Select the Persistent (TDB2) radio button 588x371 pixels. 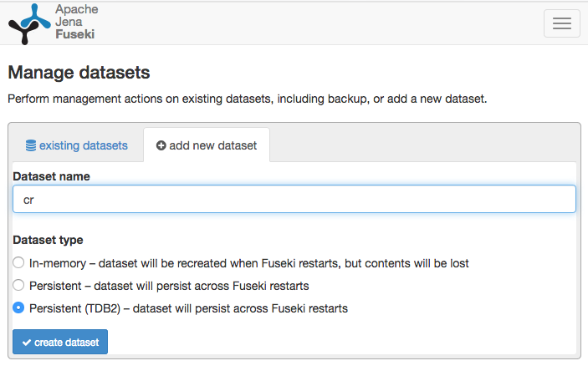(x=18, y=308)
